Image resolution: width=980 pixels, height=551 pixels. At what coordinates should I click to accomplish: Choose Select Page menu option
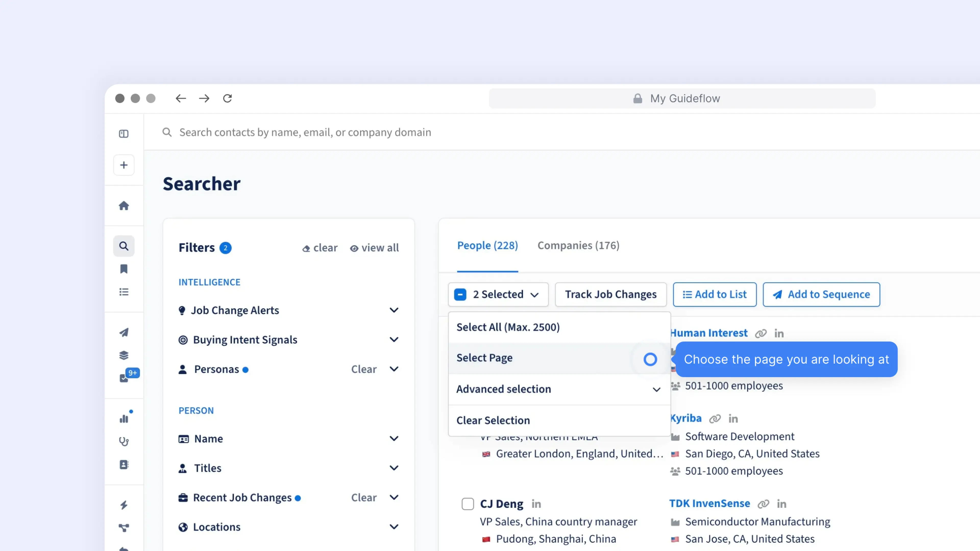pyautogui.click(x=484, y=358)
